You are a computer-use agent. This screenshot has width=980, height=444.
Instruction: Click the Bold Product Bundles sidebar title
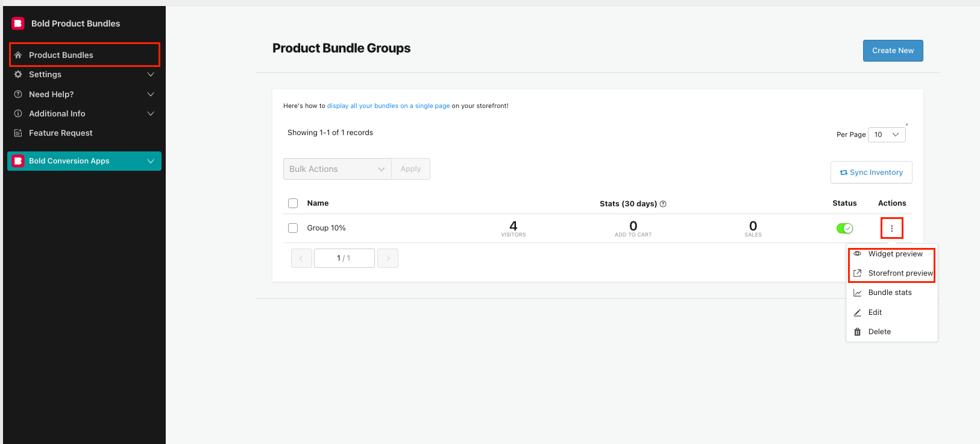76,24
